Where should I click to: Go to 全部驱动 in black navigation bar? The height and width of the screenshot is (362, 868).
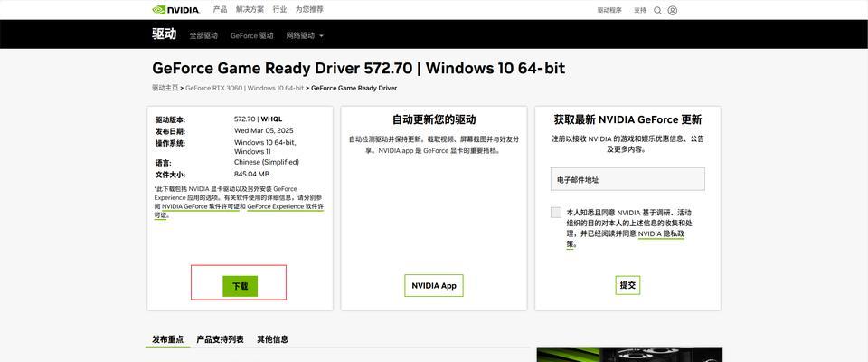point(203,35)
